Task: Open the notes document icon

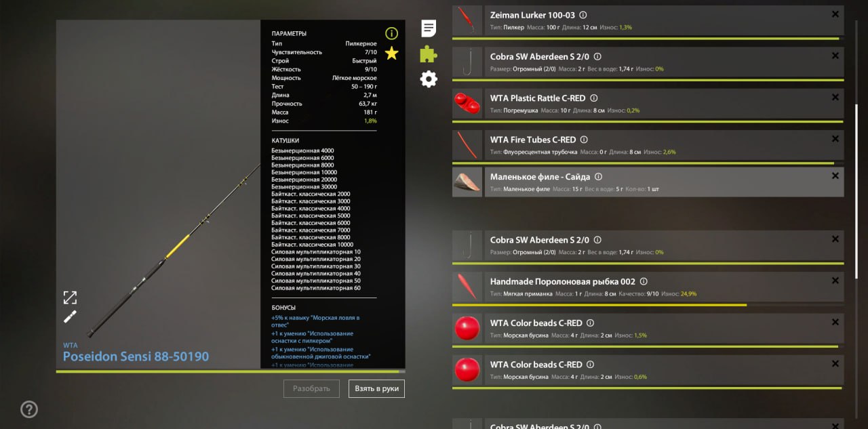Action: pos(429,28)
